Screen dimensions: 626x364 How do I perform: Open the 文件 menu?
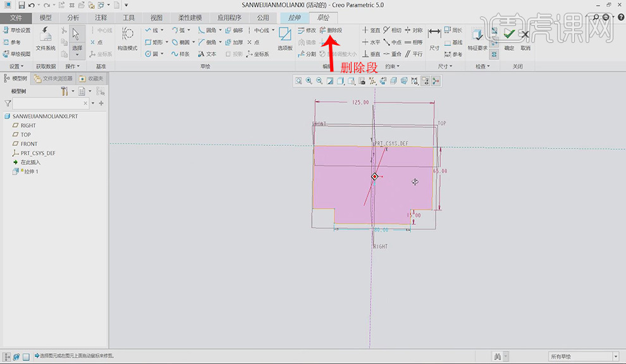click(16, 18)
